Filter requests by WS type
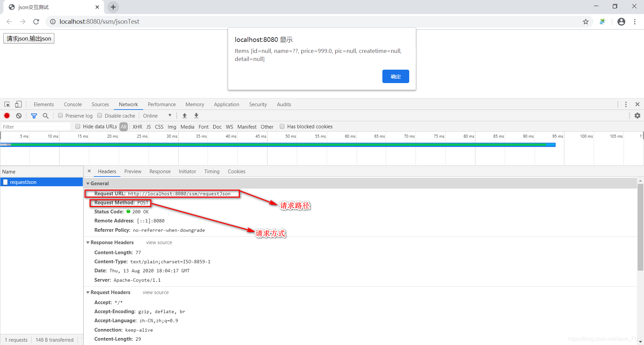 click(229, 127)
